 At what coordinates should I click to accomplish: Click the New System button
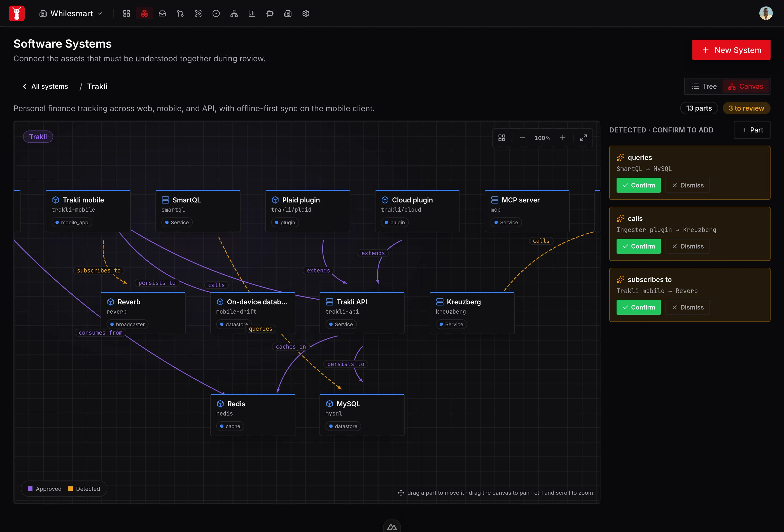731,50
